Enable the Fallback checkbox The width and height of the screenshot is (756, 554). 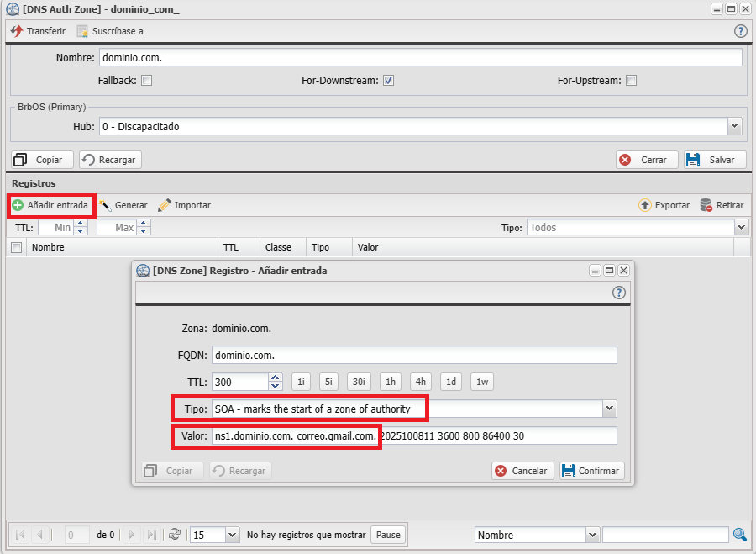click(x=146, y=81)
